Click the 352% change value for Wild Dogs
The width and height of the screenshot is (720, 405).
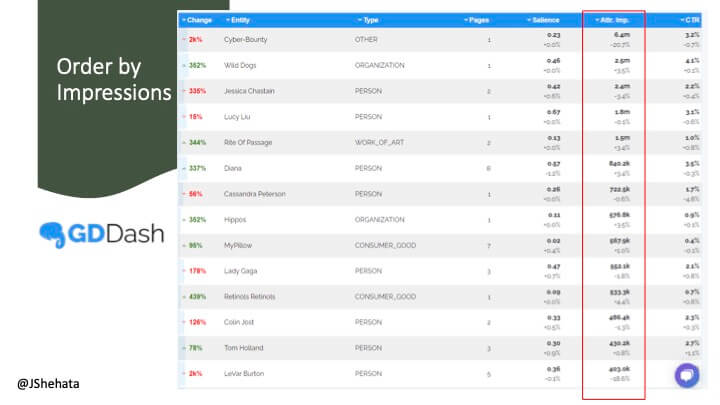[197, 65]
